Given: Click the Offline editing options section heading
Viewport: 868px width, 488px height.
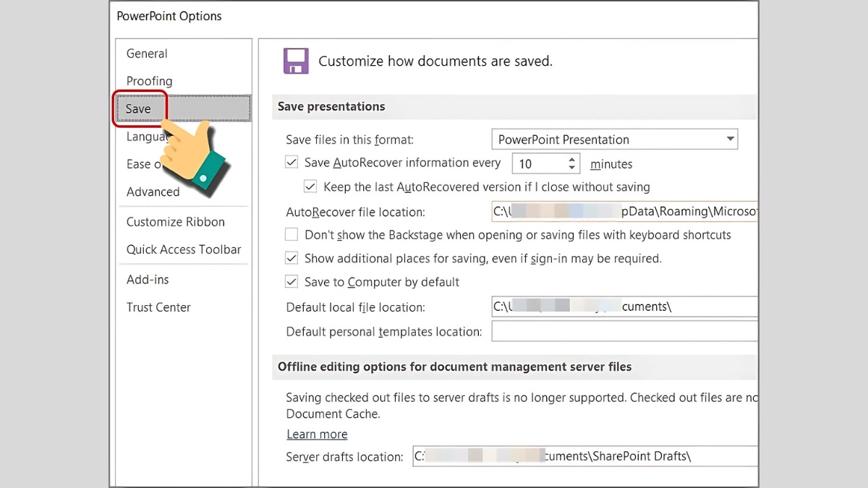Looking at the screenshot, I should tap(455, 367).
